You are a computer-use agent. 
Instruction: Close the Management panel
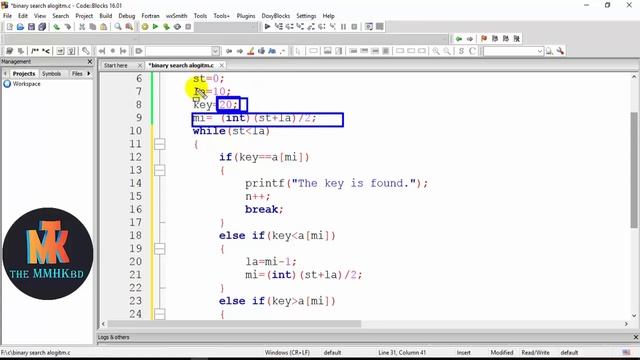coord(90,62)
